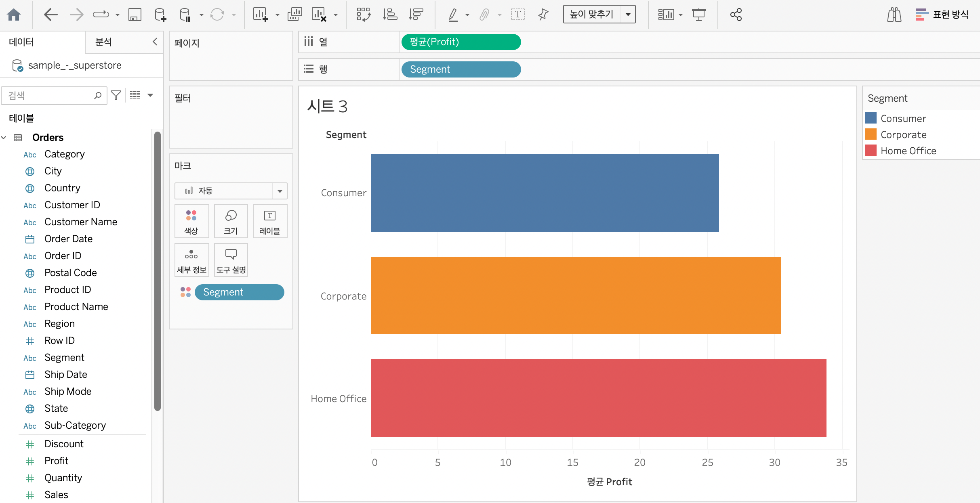Open the mark type dropdown

pos(280,191)
